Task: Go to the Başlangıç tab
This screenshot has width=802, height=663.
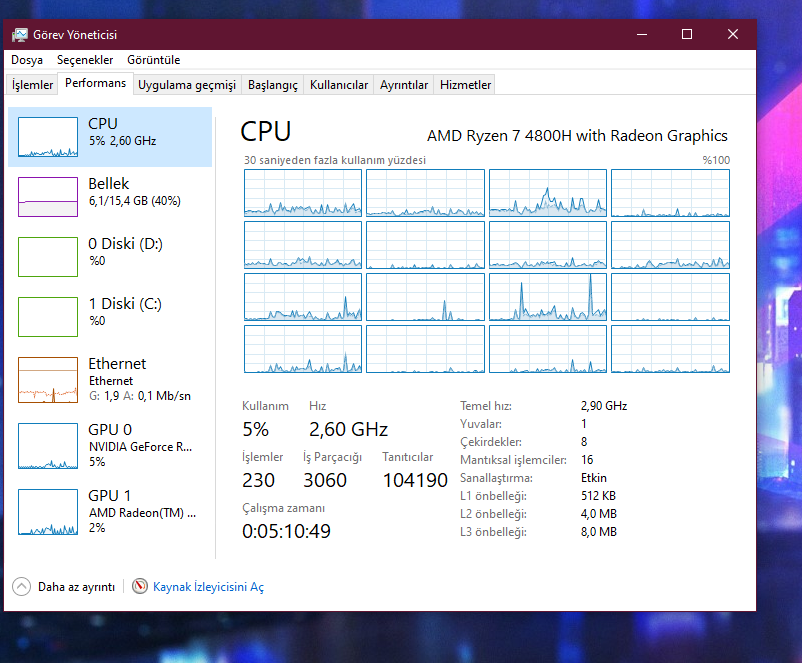Action: point(272,85)
